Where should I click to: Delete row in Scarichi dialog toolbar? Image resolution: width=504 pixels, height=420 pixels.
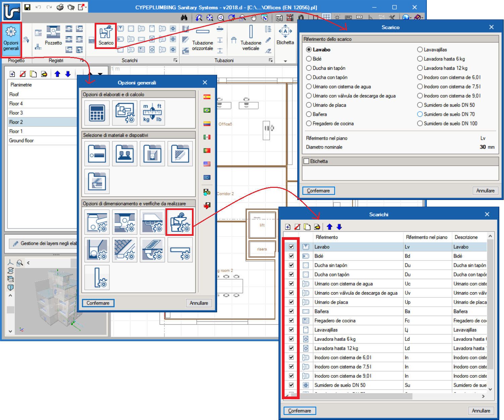coord(297,227)
